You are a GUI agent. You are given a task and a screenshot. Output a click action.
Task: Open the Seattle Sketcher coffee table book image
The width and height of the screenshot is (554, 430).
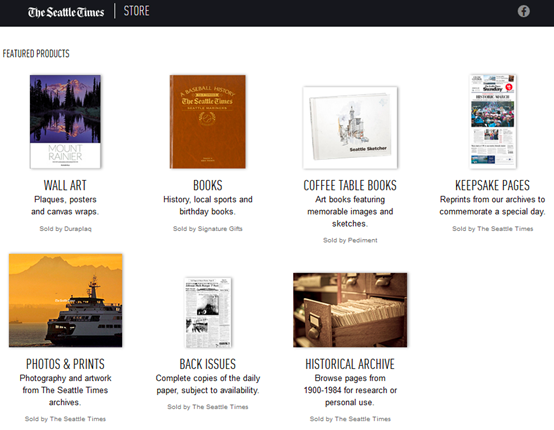pyautogui.click(x=350, y=128)
